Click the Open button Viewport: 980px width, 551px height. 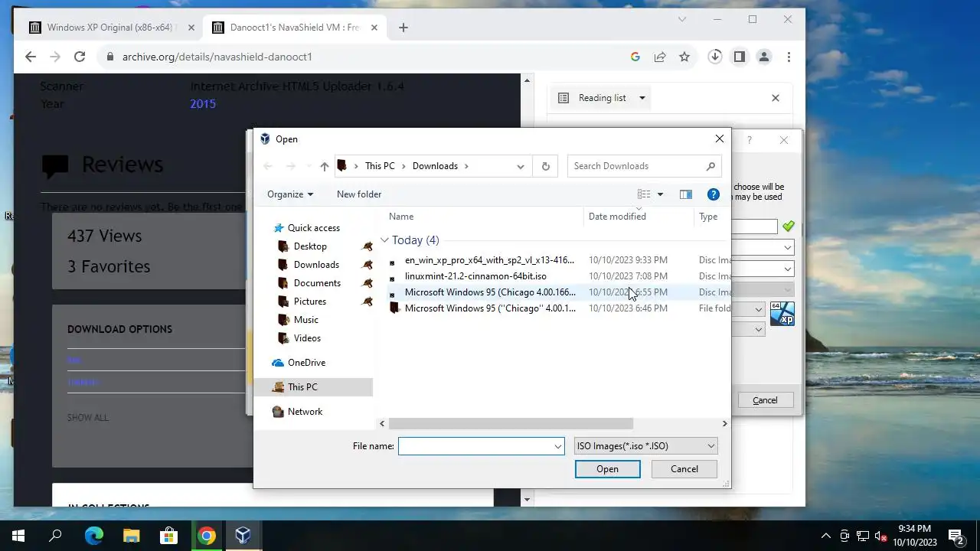click(x=608, y=469)
